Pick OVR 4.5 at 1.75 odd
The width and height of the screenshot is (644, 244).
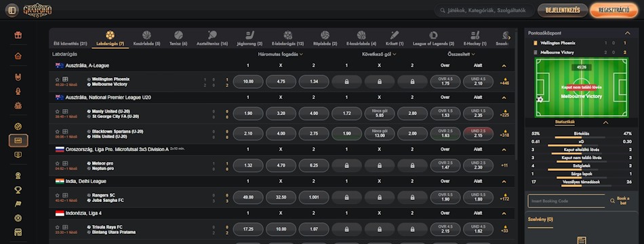[x=445, y=82]
